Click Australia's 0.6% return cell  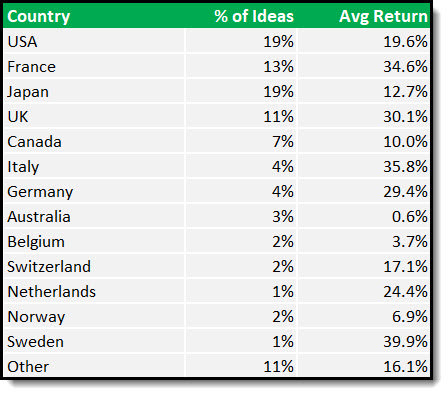[364, 216]
